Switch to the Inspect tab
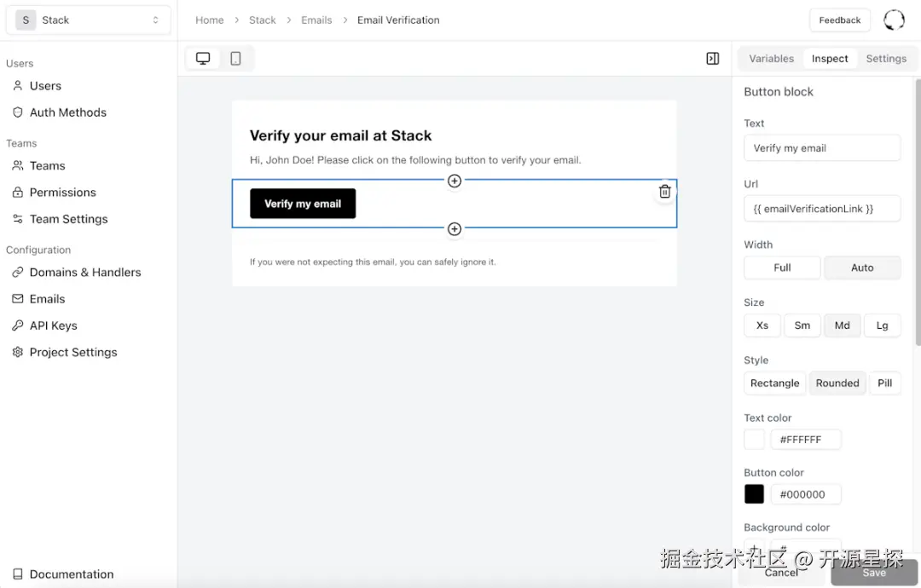The image size is (921, 588). [x=830, y=59]
